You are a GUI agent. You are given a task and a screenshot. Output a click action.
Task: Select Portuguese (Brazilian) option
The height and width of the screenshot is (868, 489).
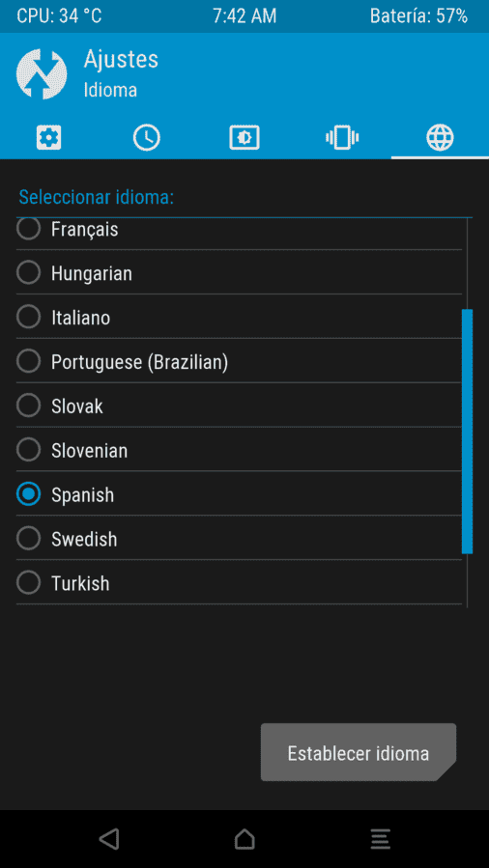coord(239,361)
